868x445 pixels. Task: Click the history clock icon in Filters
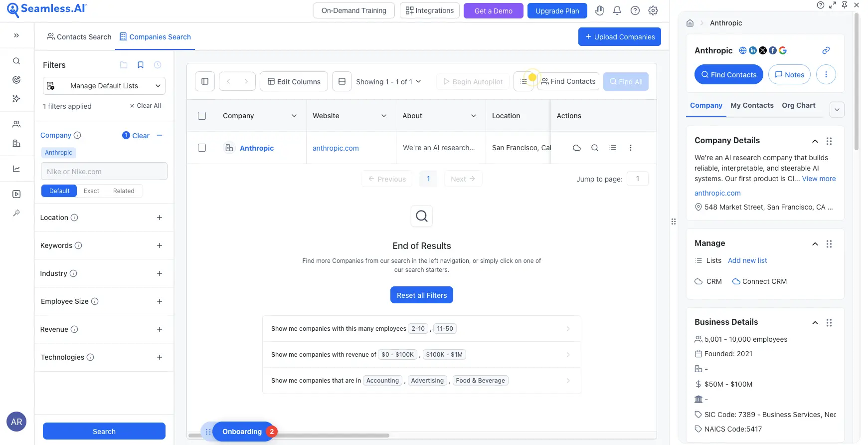tap(158, 65)
